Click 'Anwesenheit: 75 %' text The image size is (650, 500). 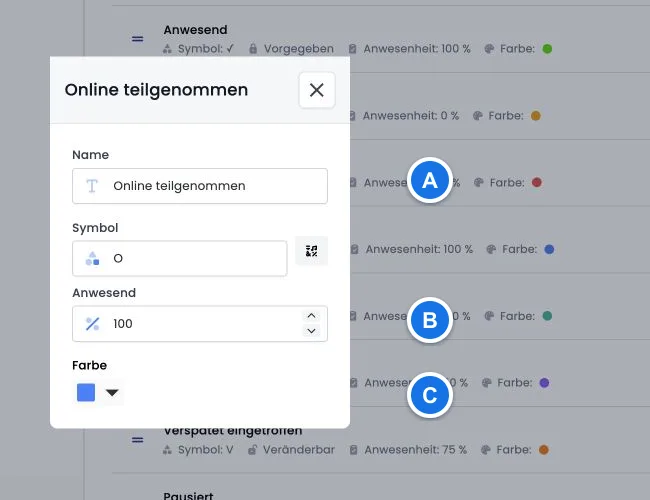point(415,450)
